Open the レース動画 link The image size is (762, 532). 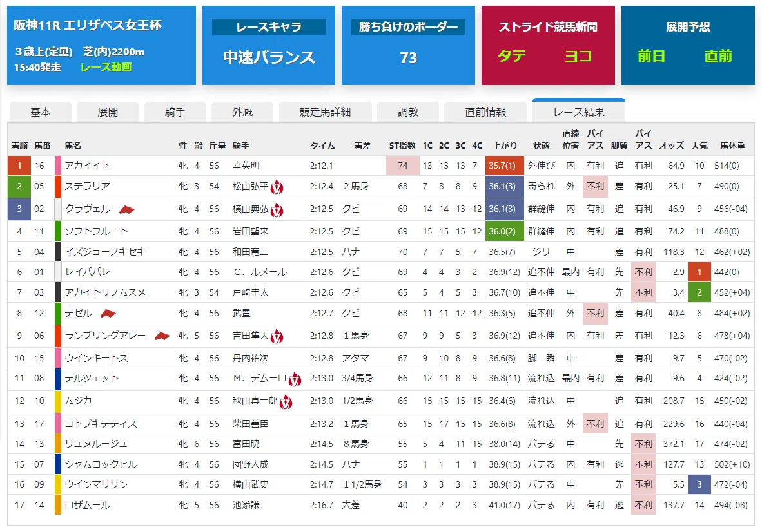point(106,67)
